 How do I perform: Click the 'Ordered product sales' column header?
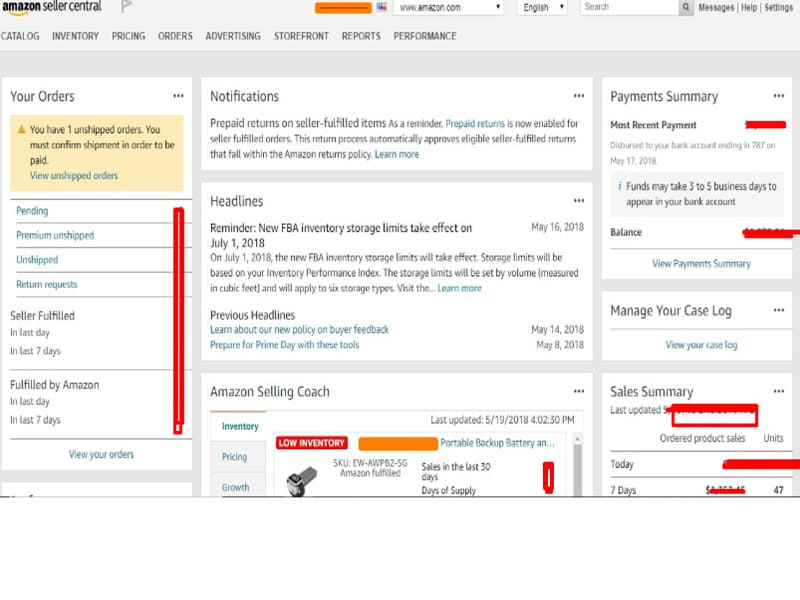(703, 438)
